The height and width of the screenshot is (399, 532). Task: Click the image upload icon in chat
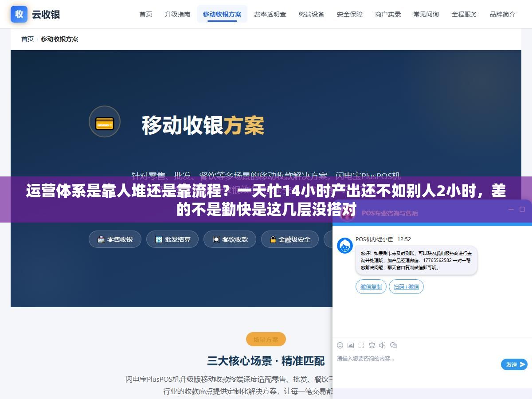(x=351, y=345)
